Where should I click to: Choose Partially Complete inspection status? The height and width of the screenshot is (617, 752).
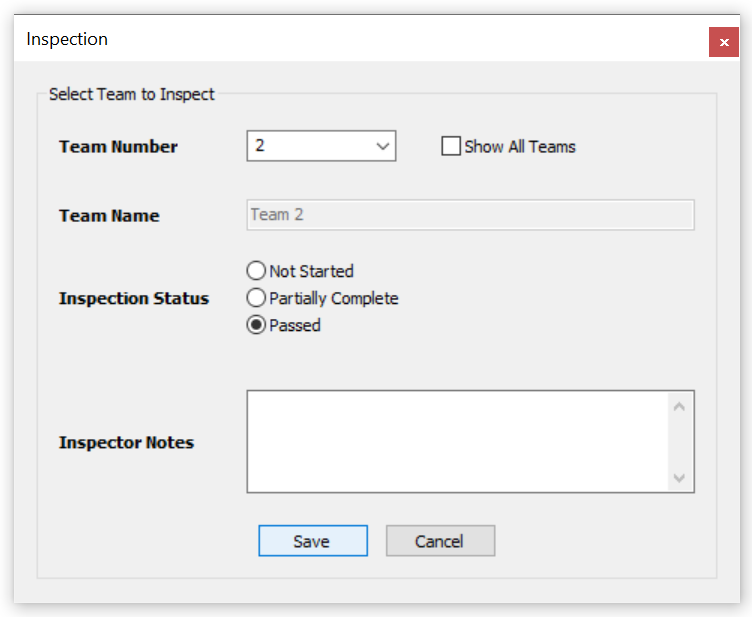pos(256,298)
